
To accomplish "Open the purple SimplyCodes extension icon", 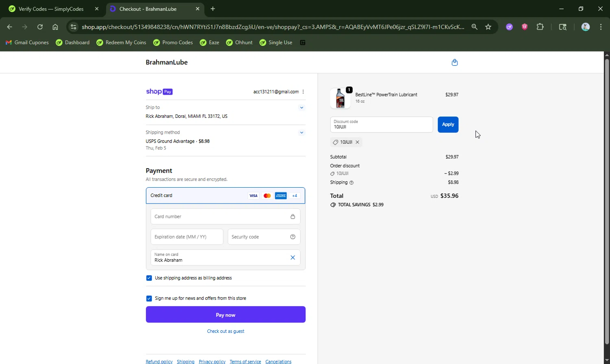I will point(509,27).
